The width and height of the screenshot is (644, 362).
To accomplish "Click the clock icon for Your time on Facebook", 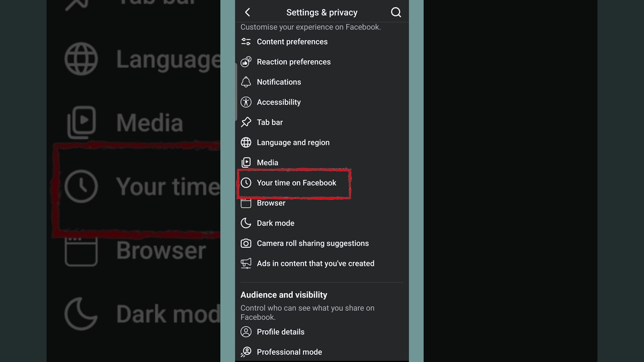I will pyautogui.click(x=246, y=183).
